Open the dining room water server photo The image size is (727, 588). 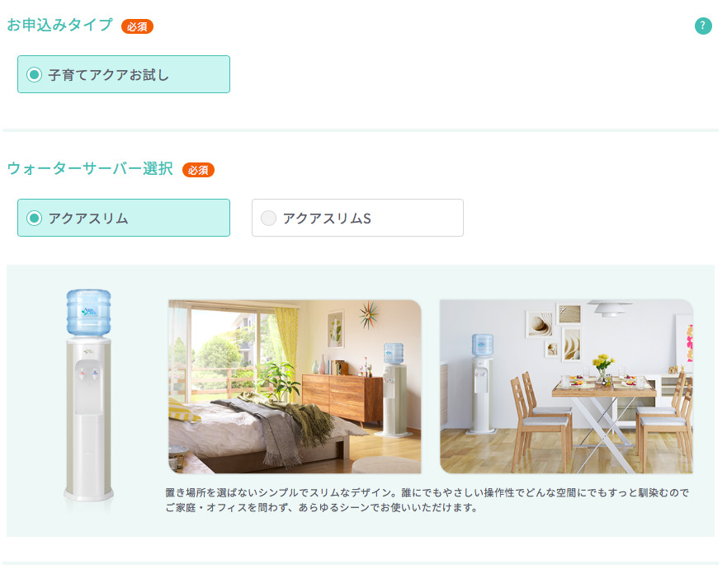tap(566, 387)
